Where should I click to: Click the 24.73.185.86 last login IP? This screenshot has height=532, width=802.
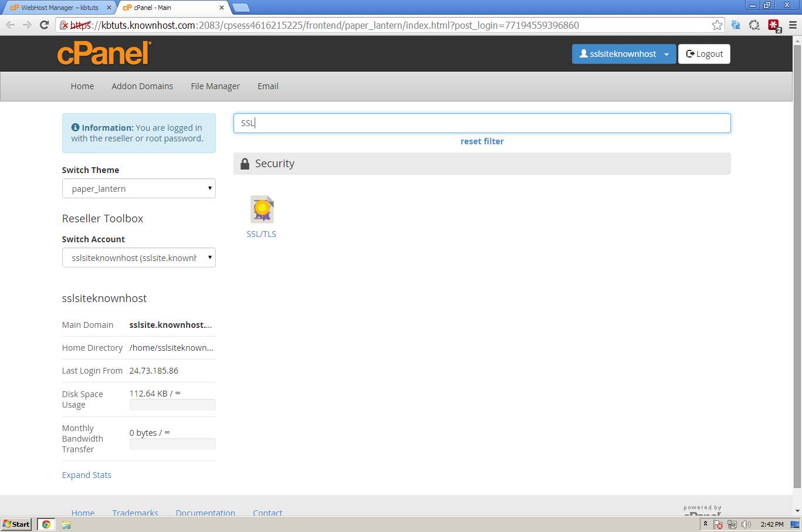pyautogui.click(x=154, y=371)
